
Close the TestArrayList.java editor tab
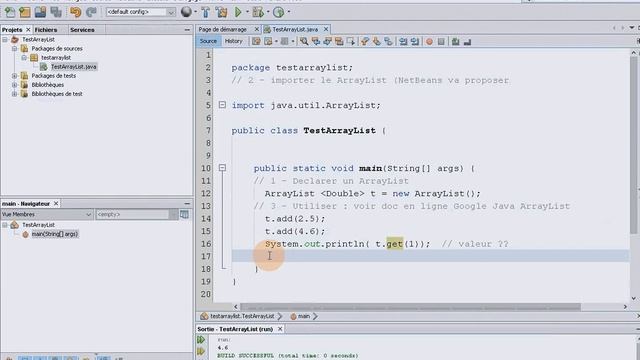click(326, 29)
